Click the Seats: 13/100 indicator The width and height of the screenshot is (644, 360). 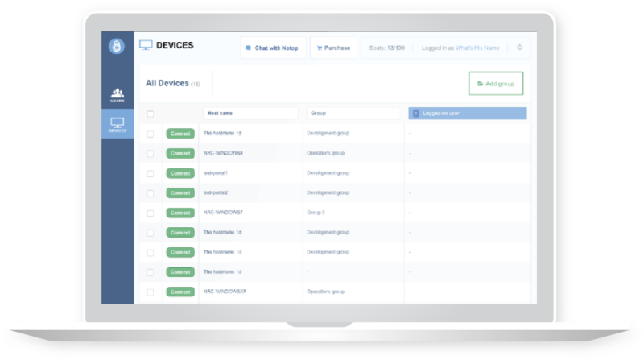click(386, 48)
